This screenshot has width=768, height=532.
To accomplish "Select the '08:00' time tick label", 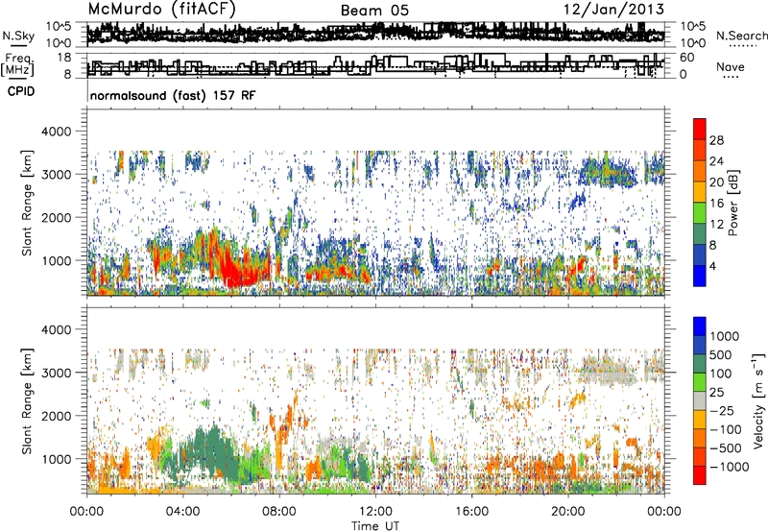I will (x=278, y=512).
